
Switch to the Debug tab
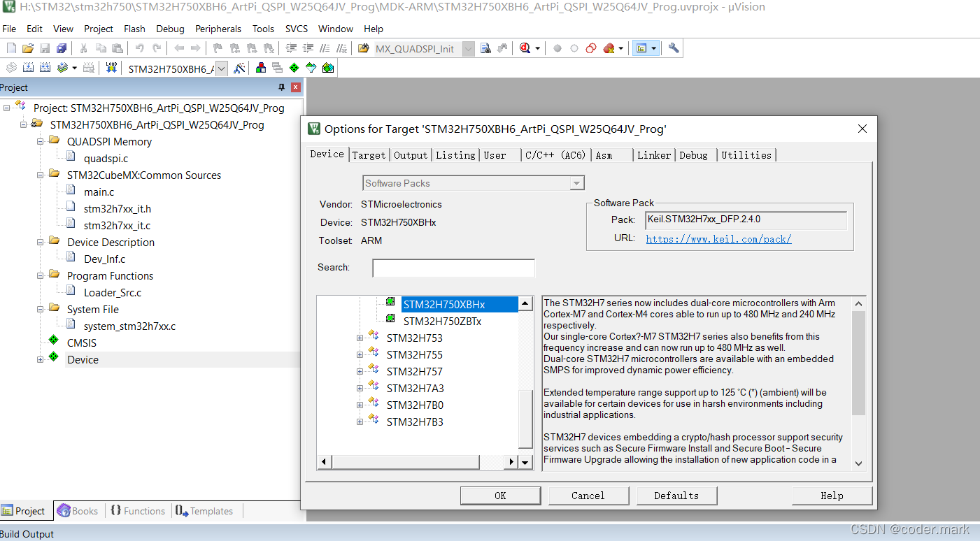pos(693,155)
